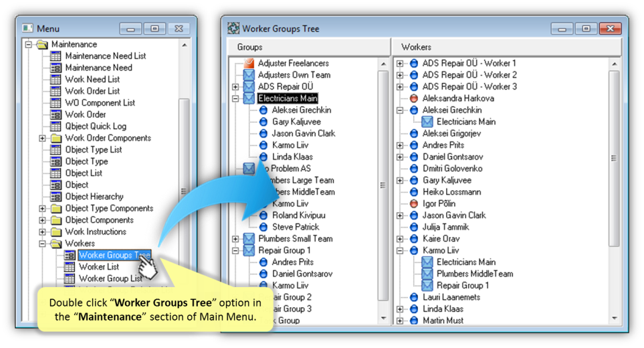Expand the Work Instructions folder
This screenshot has width=644, height=348.
[42, 232]
